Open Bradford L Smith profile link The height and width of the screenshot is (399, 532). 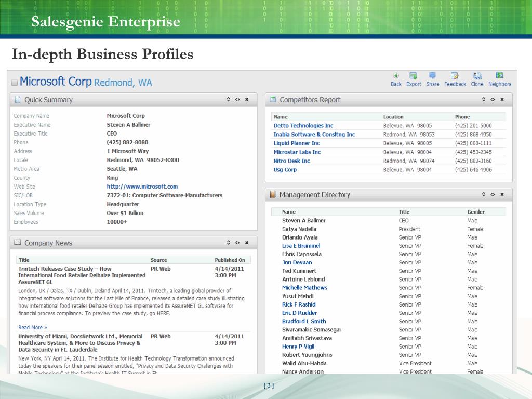[x=304, y=321]
